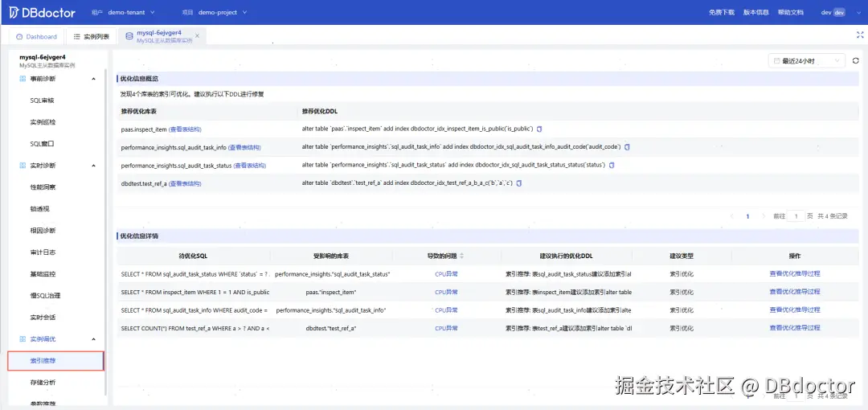
Task: Open 帮助文档 in the header
Action: (x=790, y=12)
